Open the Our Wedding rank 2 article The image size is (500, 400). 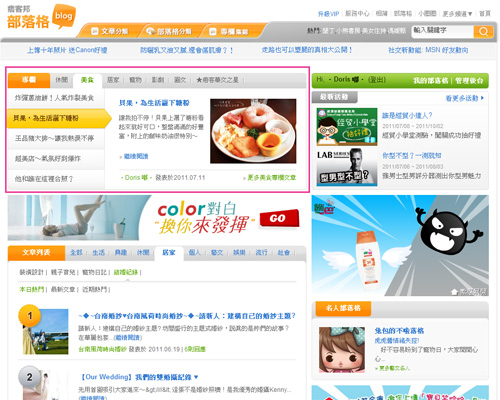coord(139,377)
